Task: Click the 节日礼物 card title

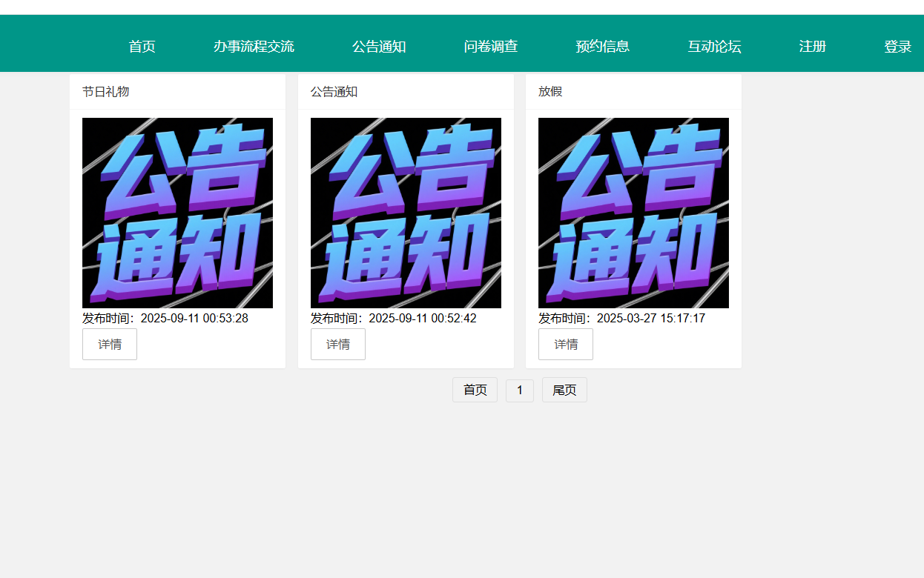Action: click(106, 92)
